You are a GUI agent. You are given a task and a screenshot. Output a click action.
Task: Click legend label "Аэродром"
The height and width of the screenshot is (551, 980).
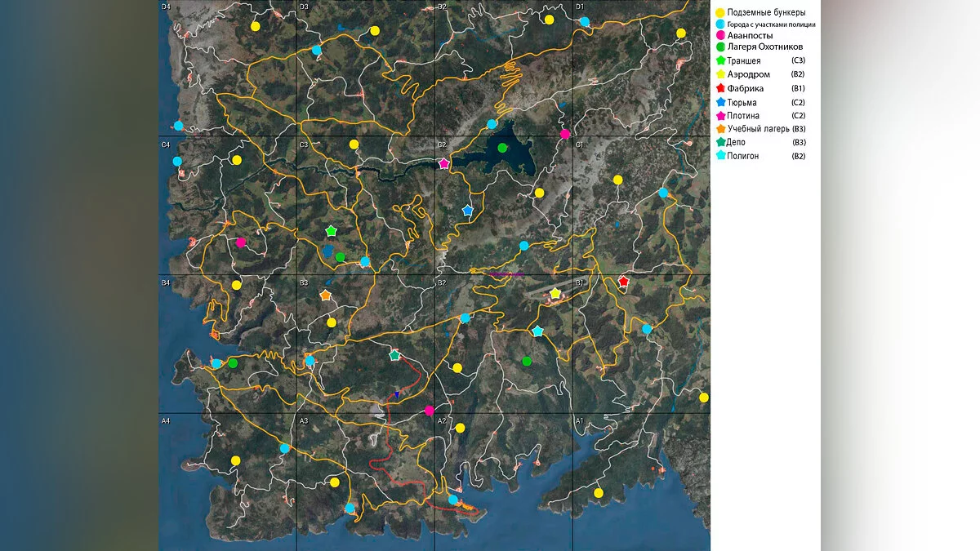coord(749,74)
